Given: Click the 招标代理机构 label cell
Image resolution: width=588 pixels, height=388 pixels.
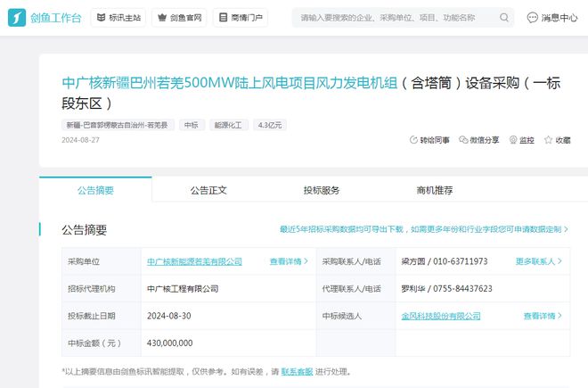Looking at the screenshot, I should (102, 289).
